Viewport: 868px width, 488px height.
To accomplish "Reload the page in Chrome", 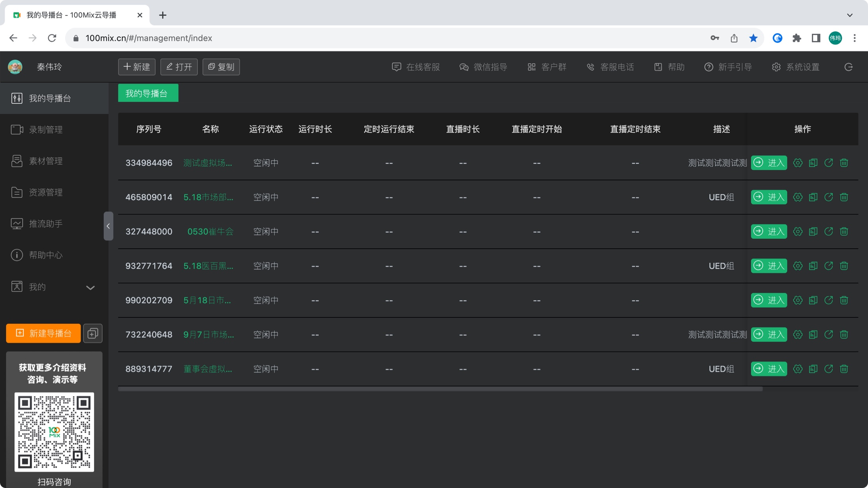I will (x=52, y=38).
